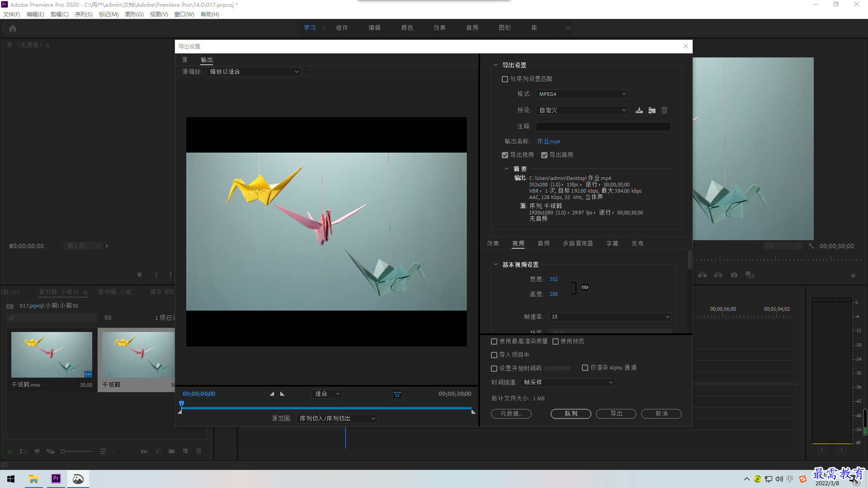
Task: Click the Set In Point triangle icon
Action: coord(272,394)
